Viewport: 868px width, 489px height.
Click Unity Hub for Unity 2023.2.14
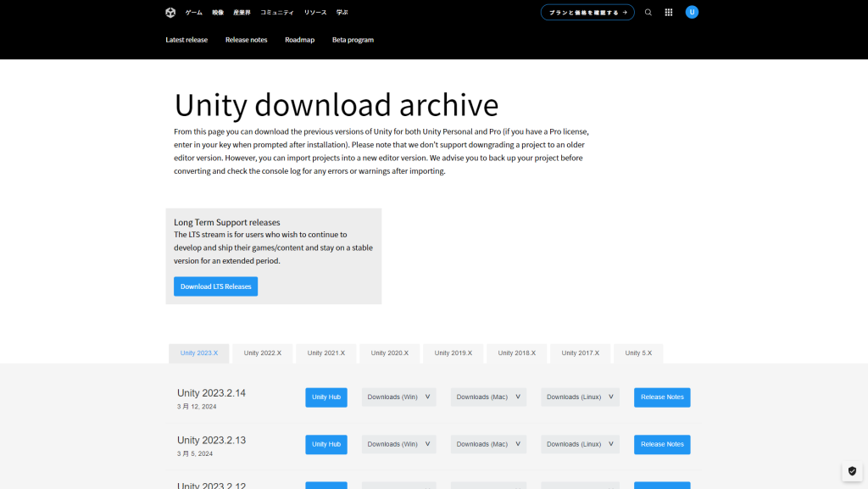326,397
